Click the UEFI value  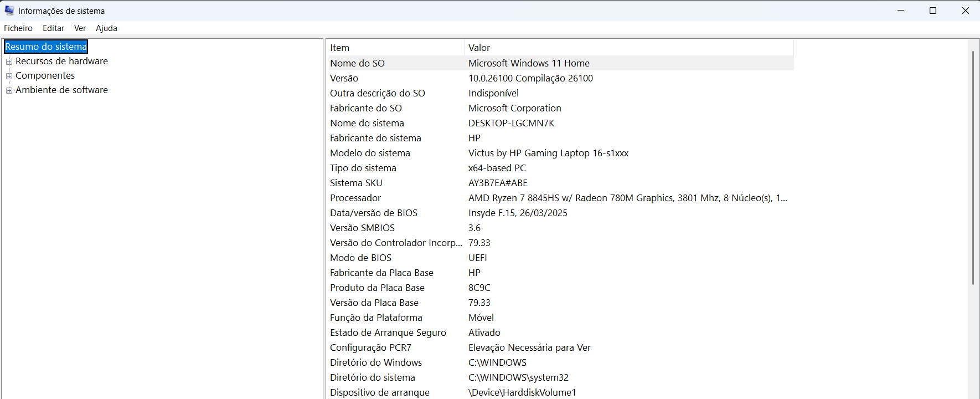[x=478, y=258]
